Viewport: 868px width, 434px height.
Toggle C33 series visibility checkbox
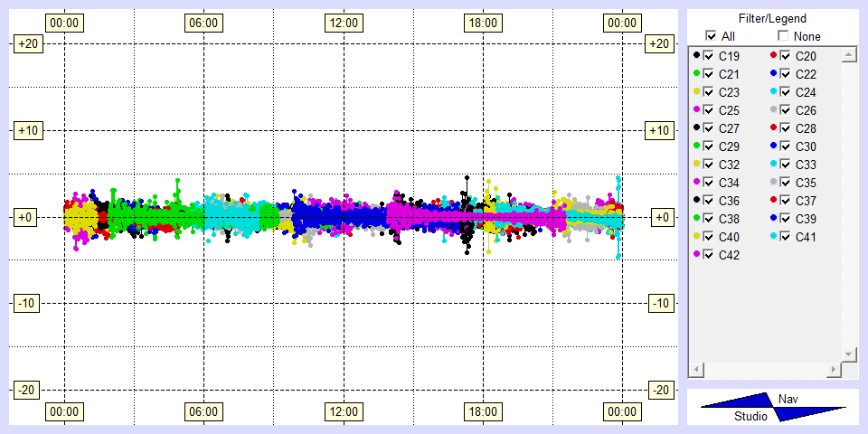click(786, 165)
